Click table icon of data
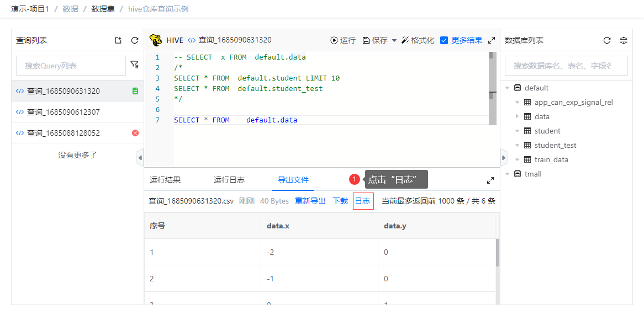 pos(528,116)
